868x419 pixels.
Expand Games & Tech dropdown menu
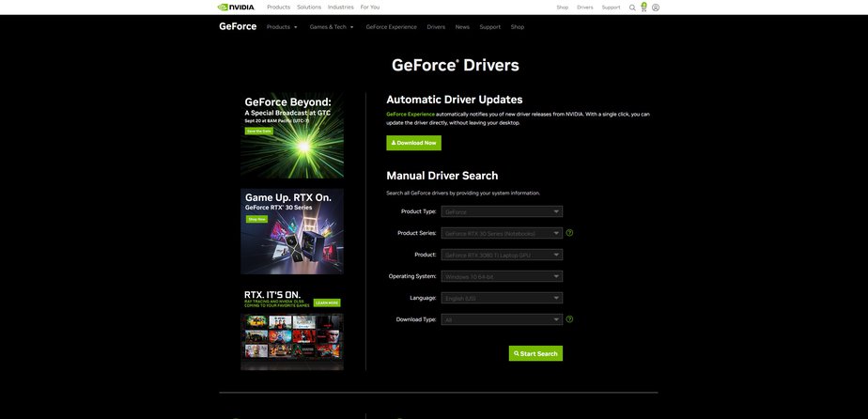click(332, 27)
